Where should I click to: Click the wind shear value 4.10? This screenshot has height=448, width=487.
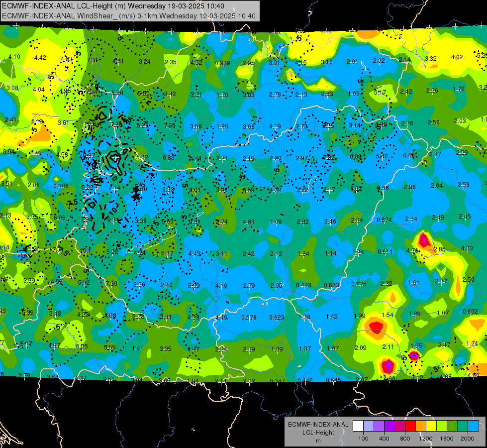(14, 57)
